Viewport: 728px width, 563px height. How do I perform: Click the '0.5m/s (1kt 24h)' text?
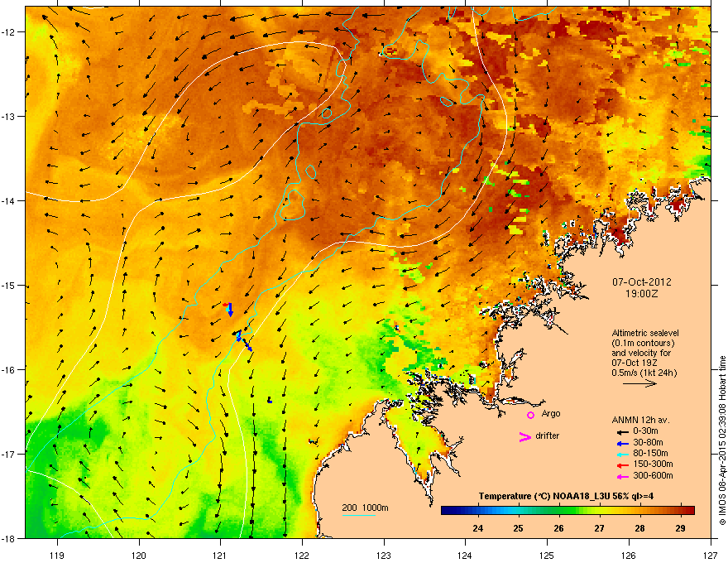tap(644, 373)
